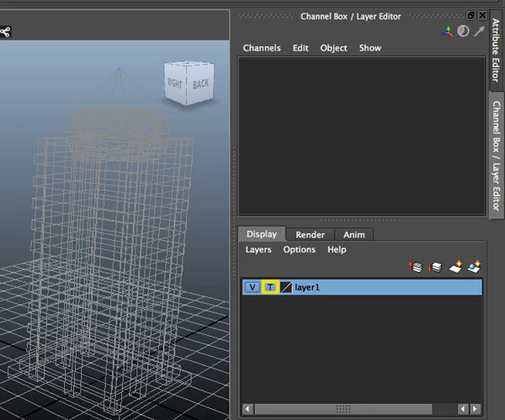505x420 pixels.
Task: Toggle the speed half-circle icon in Channel Box
Action: pyautogui.click(x=463, y=31)
